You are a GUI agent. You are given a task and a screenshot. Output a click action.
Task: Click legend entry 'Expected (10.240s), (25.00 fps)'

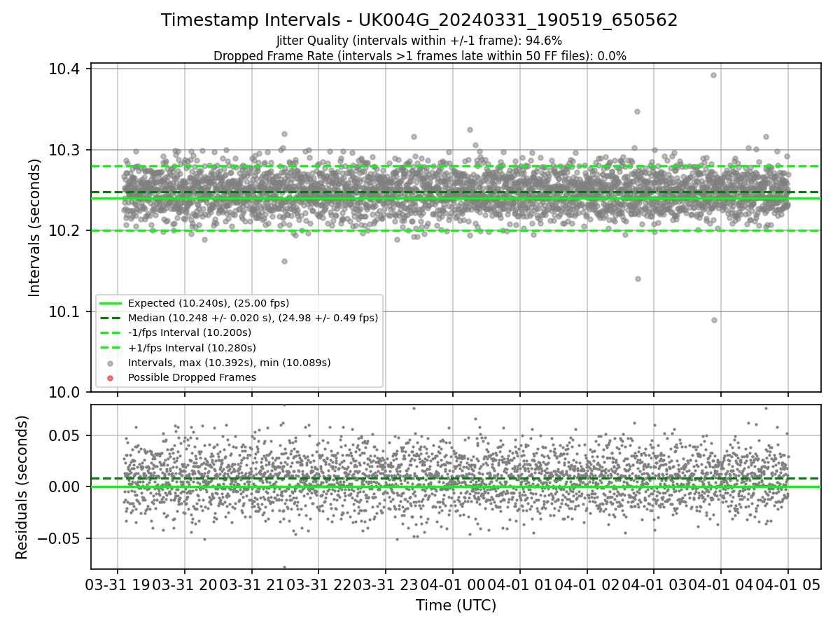coord(209,303)
